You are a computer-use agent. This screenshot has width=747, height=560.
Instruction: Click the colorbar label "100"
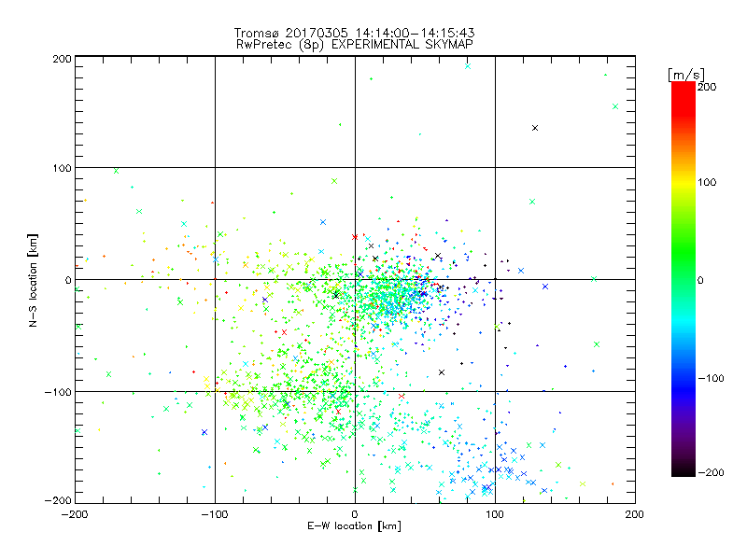[x=707, y=182]
